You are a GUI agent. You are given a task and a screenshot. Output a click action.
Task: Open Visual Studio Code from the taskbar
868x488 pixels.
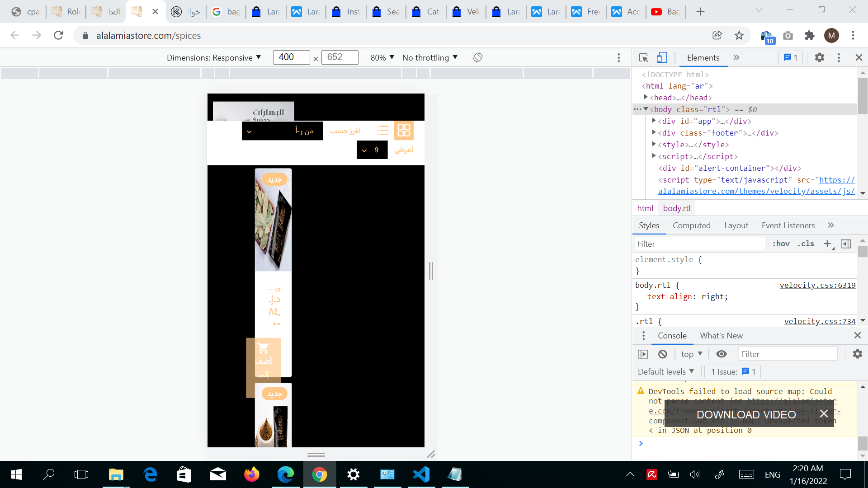(421, 474)
